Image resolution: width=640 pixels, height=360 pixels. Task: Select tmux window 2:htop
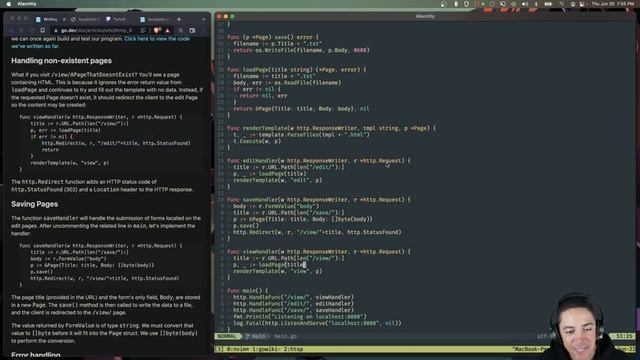pos(293,349)
